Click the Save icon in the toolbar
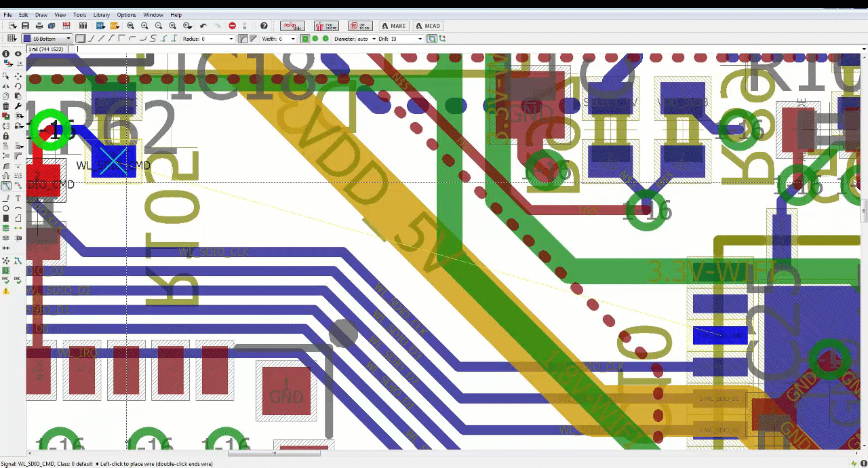Image resolution: width=868 pixels, height=468 pixels. (x=25, y=26)
